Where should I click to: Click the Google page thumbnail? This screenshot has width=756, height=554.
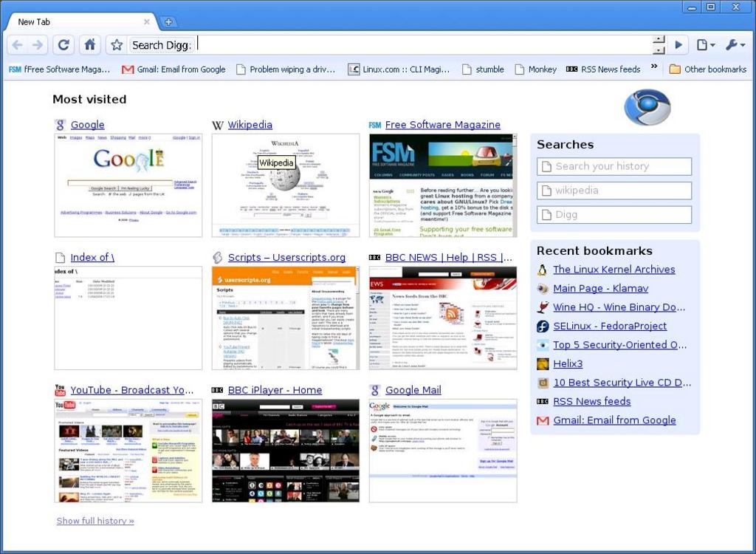coord(128,185)
